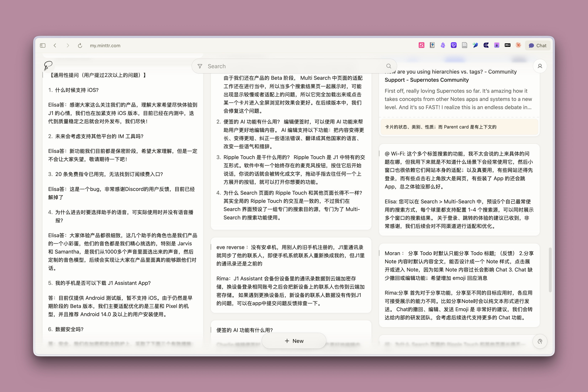Open the Markdown M↓ extension
The width and height of the screenshot is (588, 392).
coord(507,45)
